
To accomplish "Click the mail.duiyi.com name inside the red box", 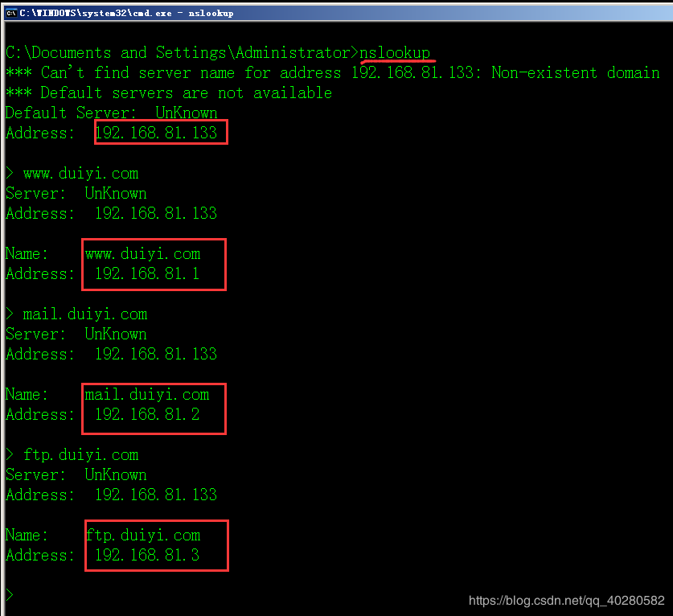I will point(147,395).
